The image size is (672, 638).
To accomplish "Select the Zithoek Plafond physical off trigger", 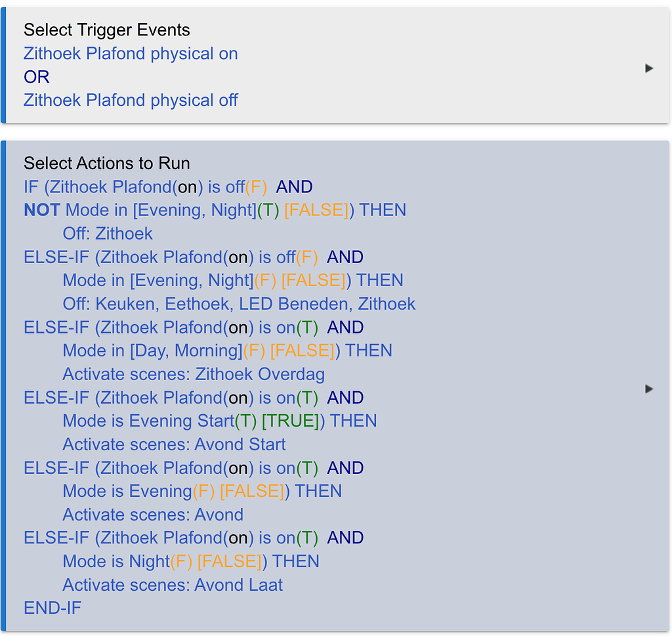I will pos(130,100).
